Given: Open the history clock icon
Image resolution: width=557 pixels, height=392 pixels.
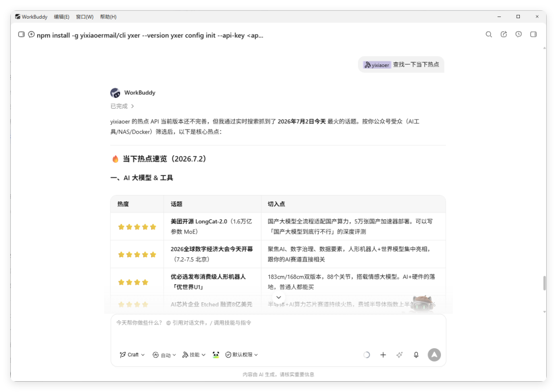Looking at the screenshot, I should pos(519,35).
